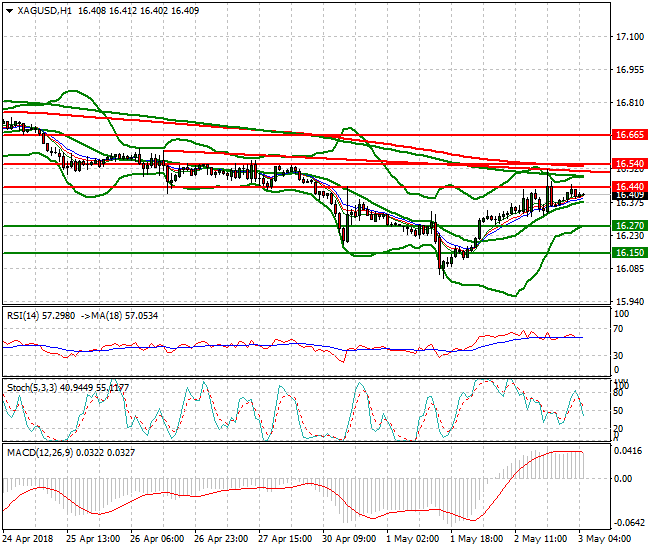The height and width of the screenshot is (550, 650).
Task: Select the 16.375 price scale value
Action: (x=630, y=203)
